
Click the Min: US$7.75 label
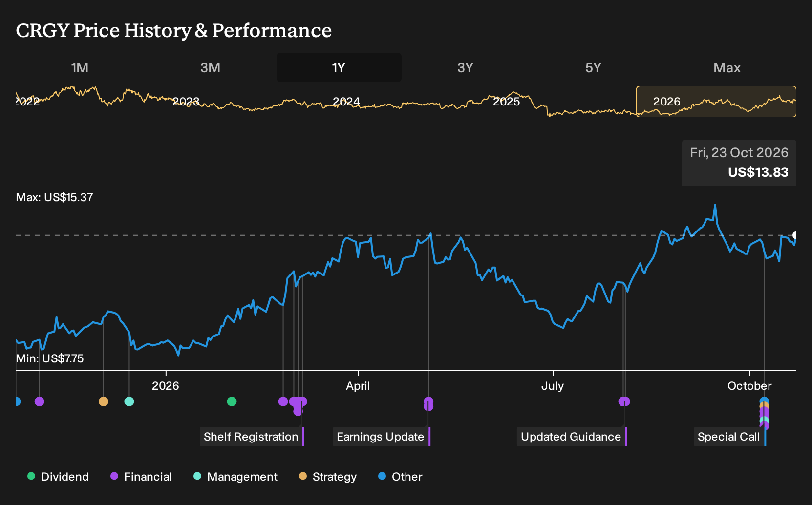(x=50, y=358)
